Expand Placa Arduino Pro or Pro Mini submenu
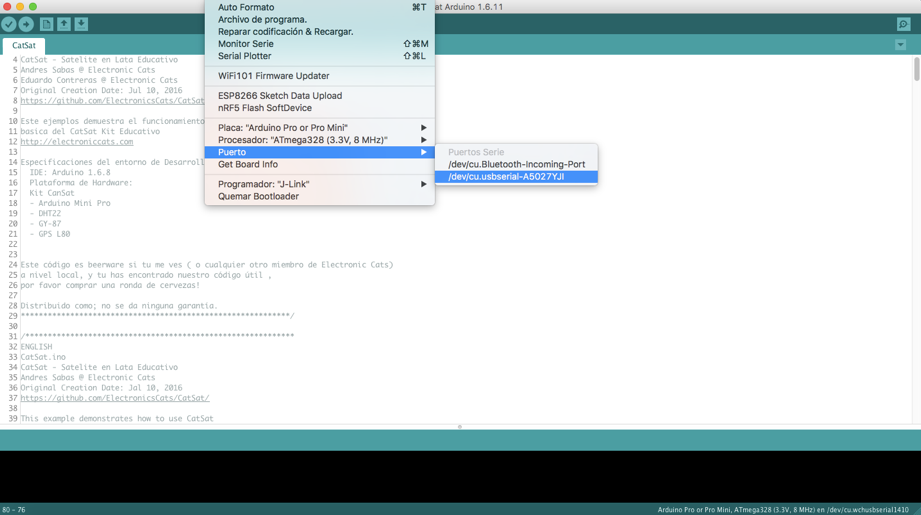The height and width of the screenshot is (515, 921). [320, 127]
